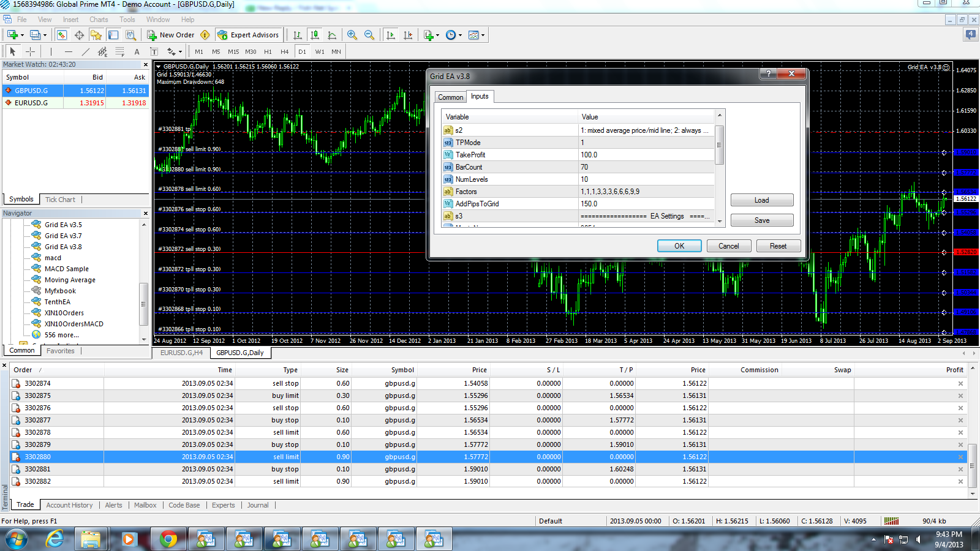
Task: Click Navigator scrollbar down arrow
Action: 144,340
